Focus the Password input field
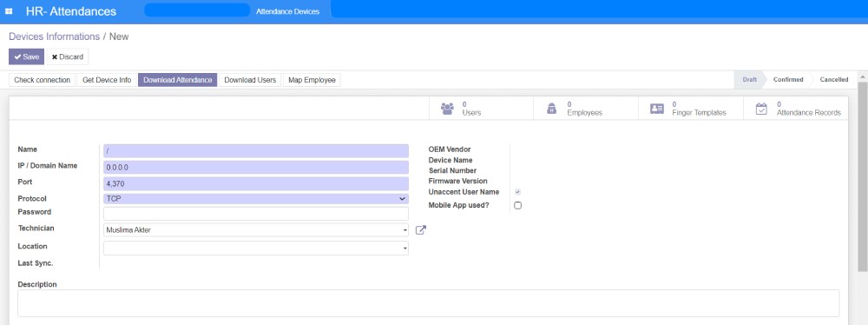 (x=256, y=214)
